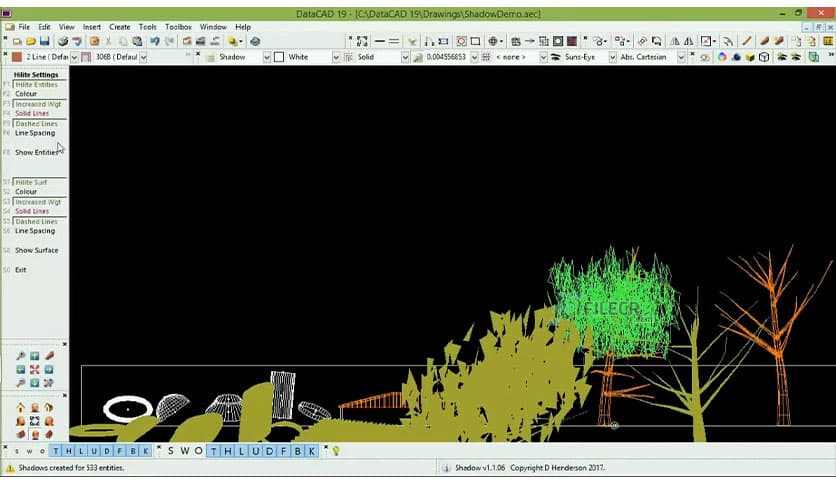Open the Shadow layer dropdown
Image resolution: width=836 pixels, height=484 pixels.
267,58
